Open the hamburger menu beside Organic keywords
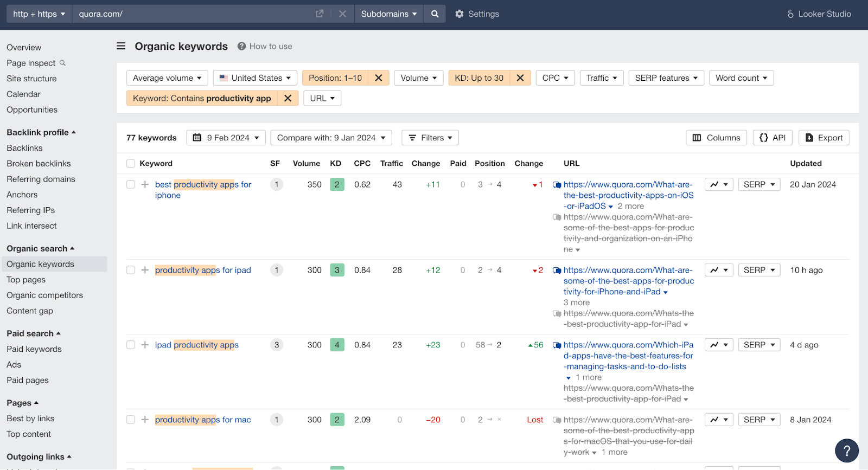 pos(121,46)
